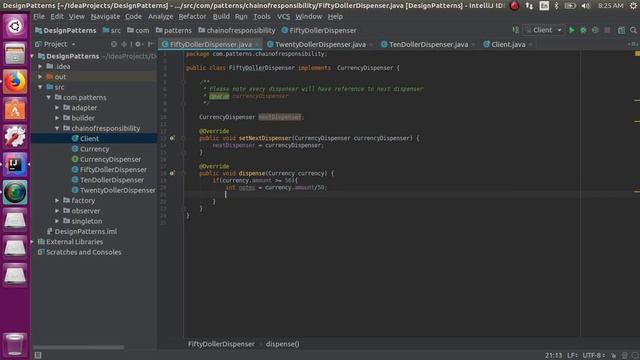Hide the Project panel with hide icon
This screenshot has height=360, width=640.
point(151,44)
